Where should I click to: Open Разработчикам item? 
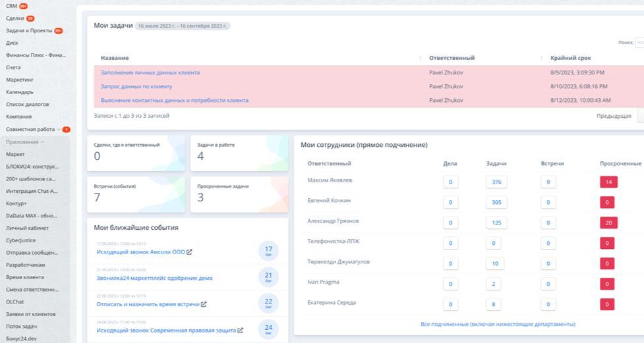tap(26, 265)
